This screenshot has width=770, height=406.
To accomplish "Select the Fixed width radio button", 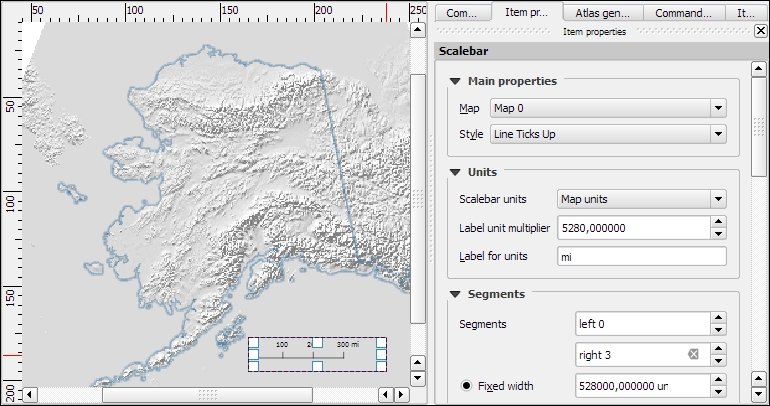I will coord(465,386).
